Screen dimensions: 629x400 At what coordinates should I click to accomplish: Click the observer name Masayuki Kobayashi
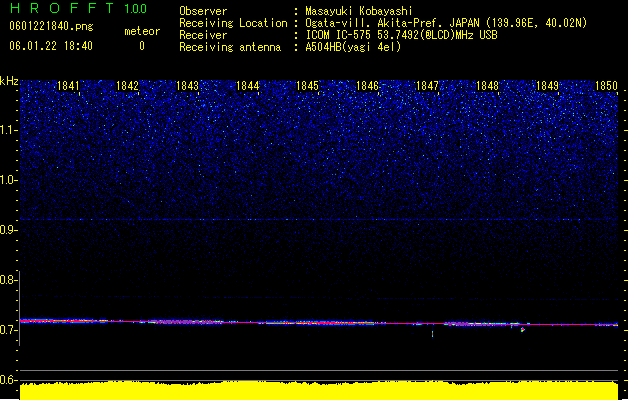pos(359,11)
